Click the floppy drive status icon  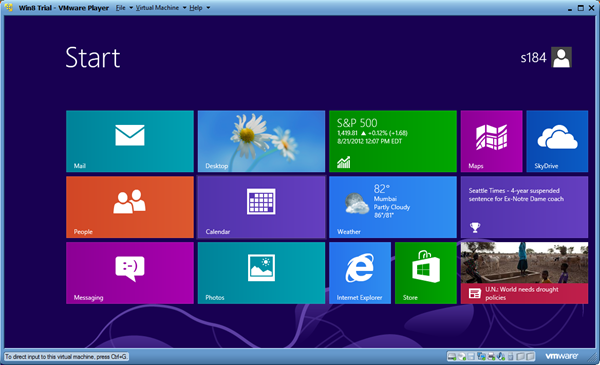coord(471,357)
